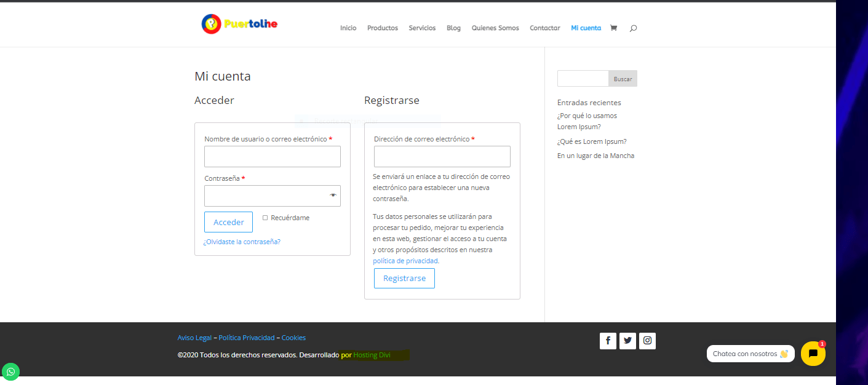The height and width of the screenshot is (385, 868).
Task: Visit the Instagram social icon
Action: point(647,341)
